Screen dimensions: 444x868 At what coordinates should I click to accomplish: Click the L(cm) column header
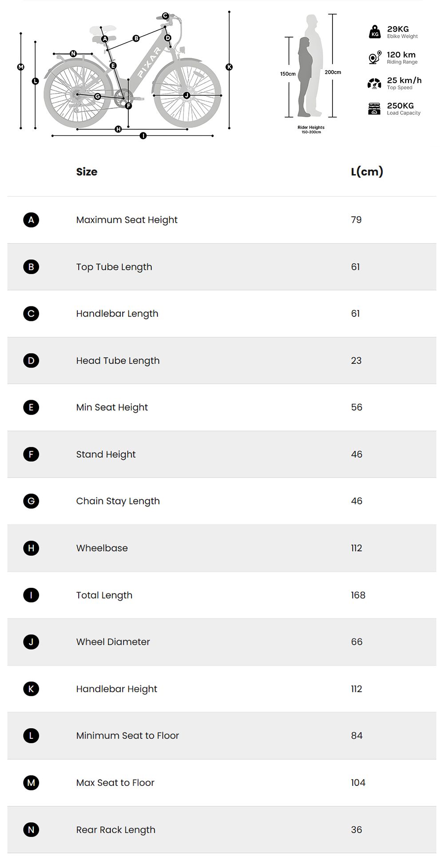coord(367,172)
